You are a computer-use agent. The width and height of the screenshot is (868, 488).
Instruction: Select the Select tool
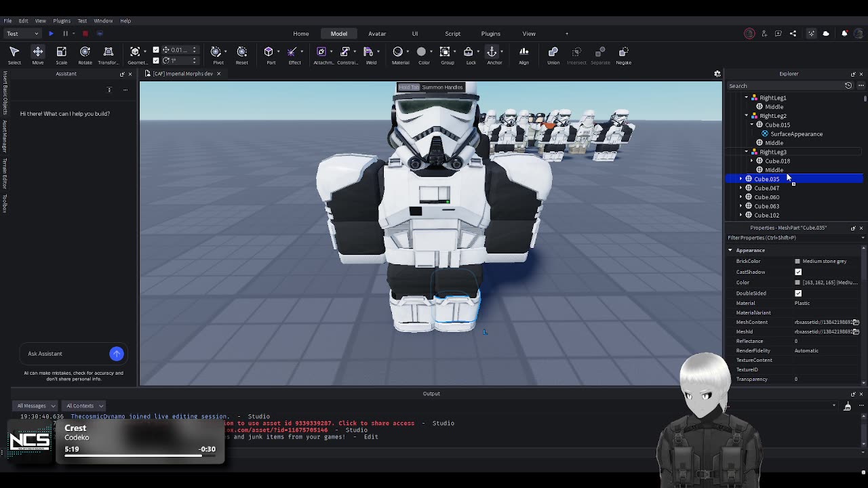[x=14, y=56]
